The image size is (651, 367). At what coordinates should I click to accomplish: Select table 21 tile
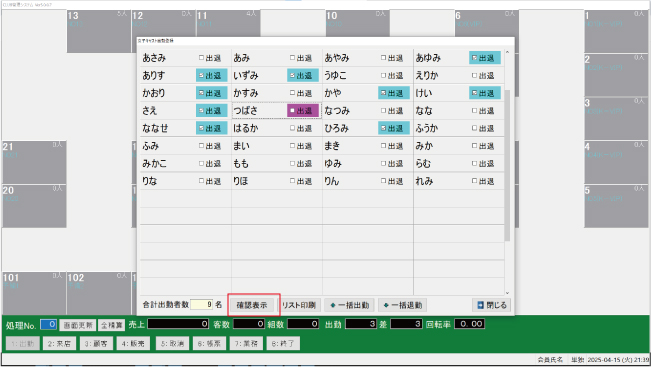coord(34,162)
